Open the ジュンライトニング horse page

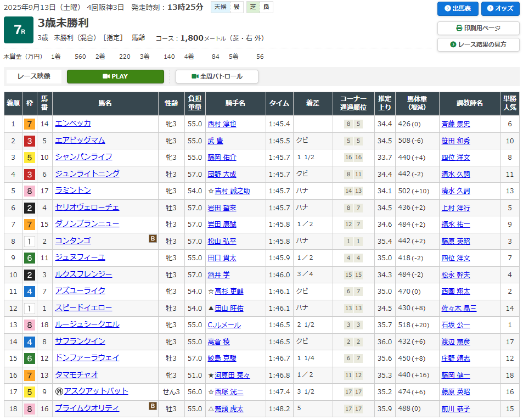point(87,173)
